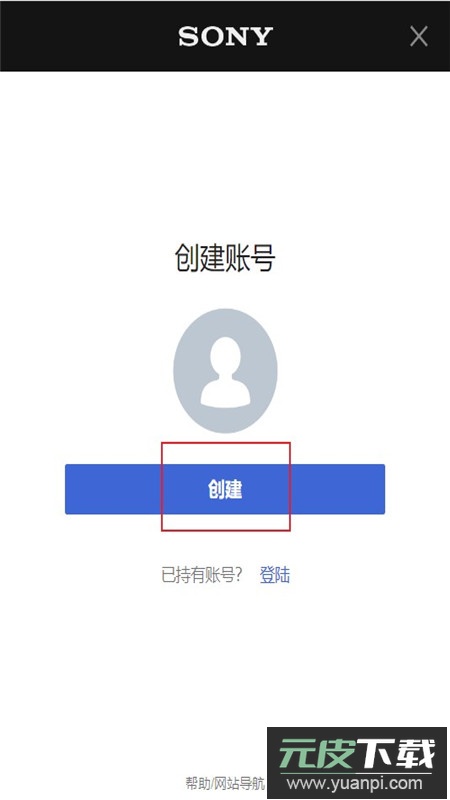Click the 已持有账号? prompt text
Viewport: 450px width, 800px height.
click(x=202, y=575)
